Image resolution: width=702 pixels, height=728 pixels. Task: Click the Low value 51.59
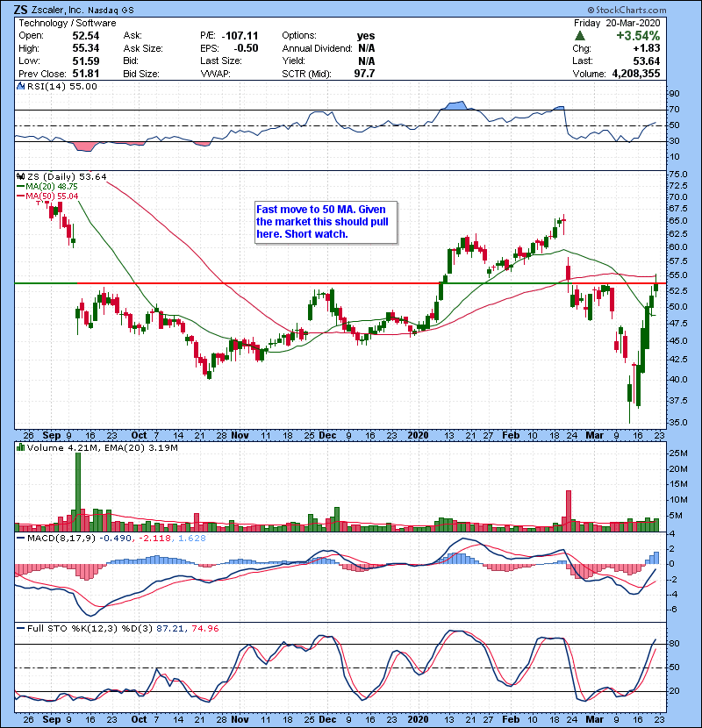point(86,61)
